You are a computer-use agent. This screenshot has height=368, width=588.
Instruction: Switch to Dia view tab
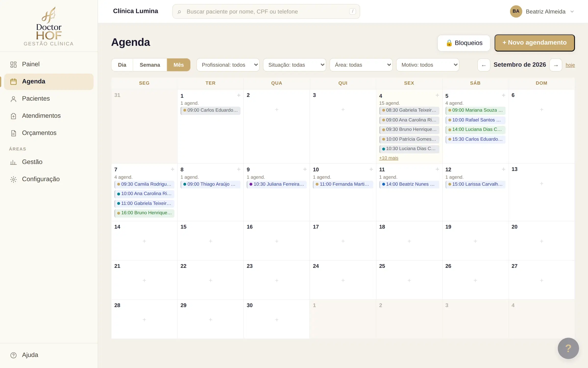point(122,65)
